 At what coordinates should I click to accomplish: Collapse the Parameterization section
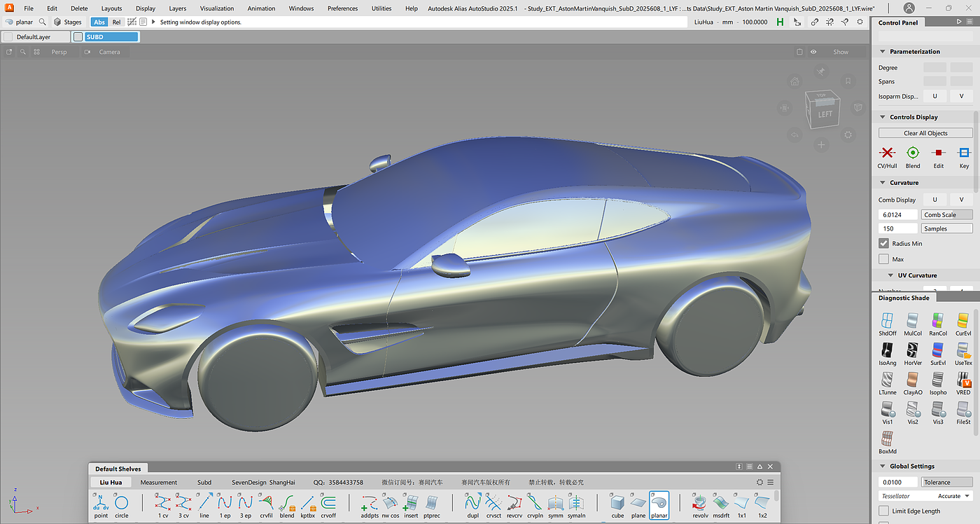point(883,52)
